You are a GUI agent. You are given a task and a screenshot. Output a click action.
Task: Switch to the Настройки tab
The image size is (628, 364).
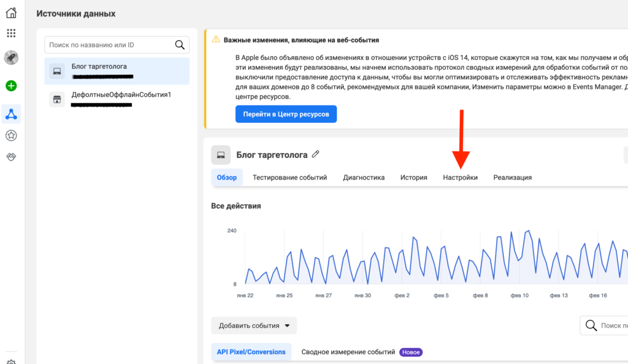pos(460,178)
